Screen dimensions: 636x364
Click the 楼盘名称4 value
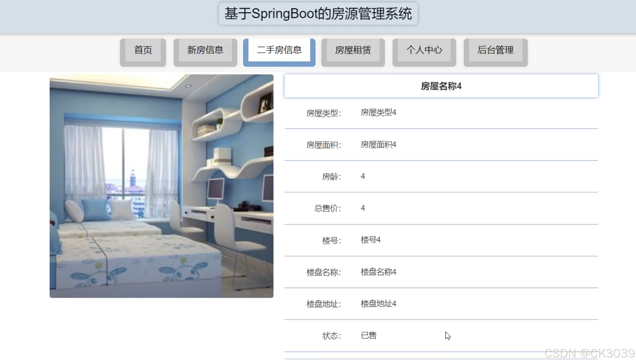(x=378, y=272)
